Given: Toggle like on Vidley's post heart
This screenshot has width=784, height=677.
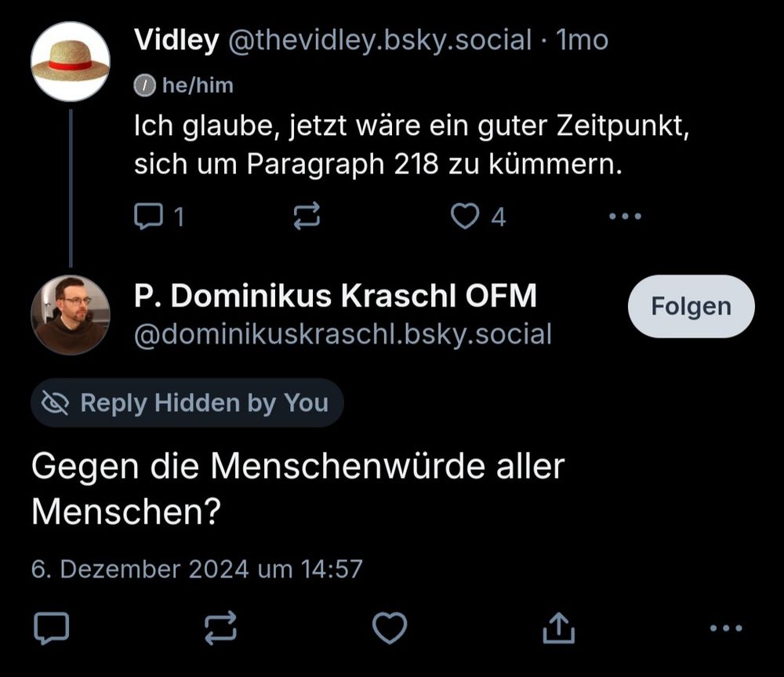Looking at the screenshot, I should (466, 217).
